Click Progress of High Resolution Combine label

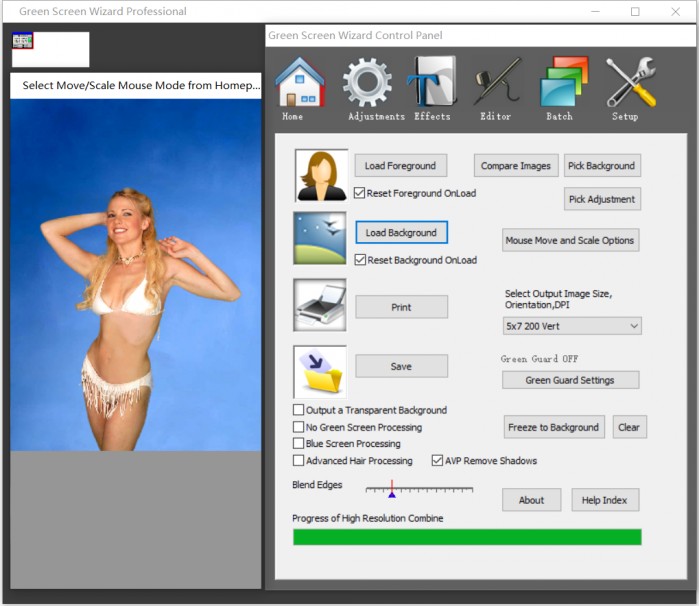click(x=368, y=518)
